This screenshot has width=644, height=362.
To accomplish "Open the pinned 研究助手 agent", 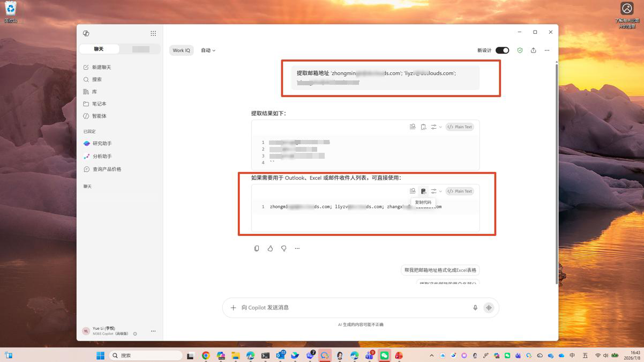I will point(98,144).
